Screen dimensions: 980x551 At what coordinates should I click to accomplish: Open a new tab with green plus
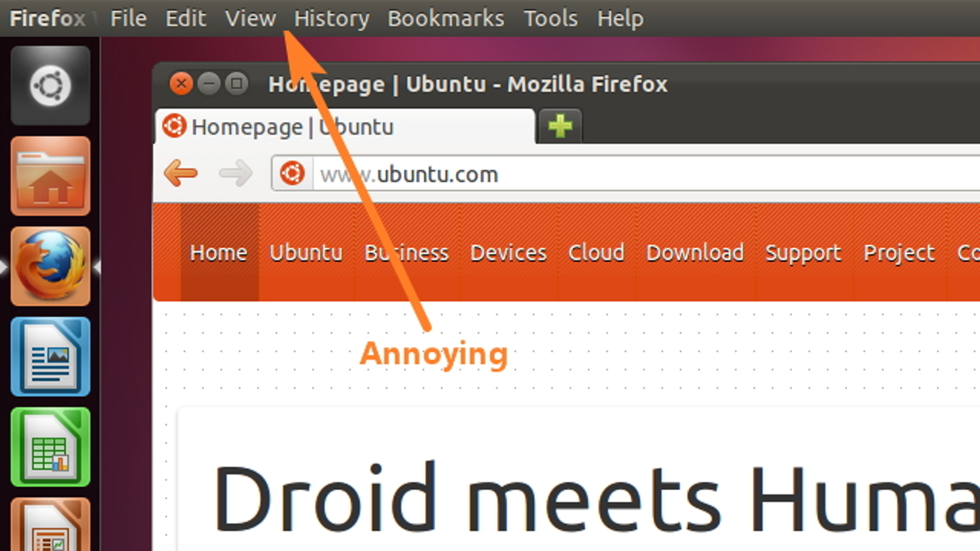[x=560, y=127]
